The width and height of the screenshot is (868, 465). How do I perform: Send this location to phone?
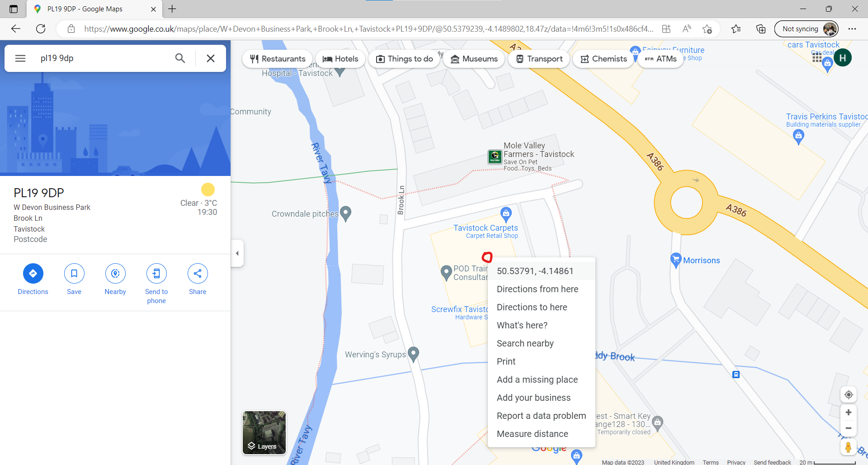(x=156, y=284)
